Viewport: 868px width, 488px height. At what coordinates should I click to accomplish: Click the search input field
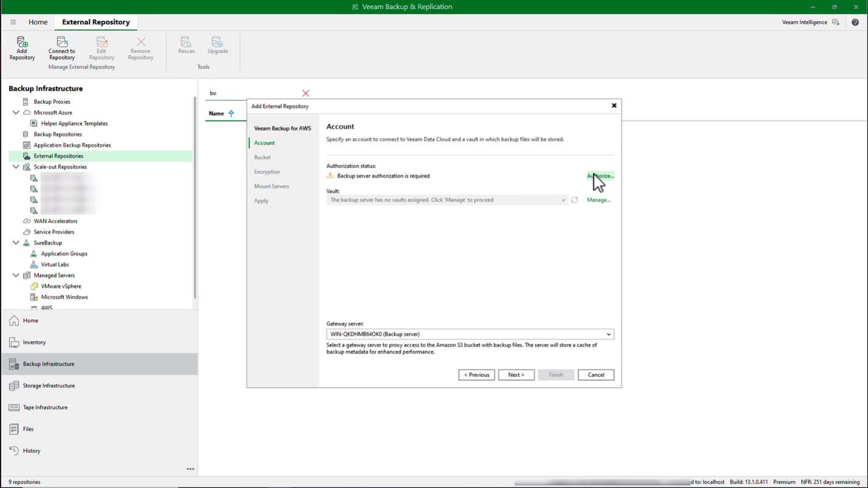(x=254, y=93)
